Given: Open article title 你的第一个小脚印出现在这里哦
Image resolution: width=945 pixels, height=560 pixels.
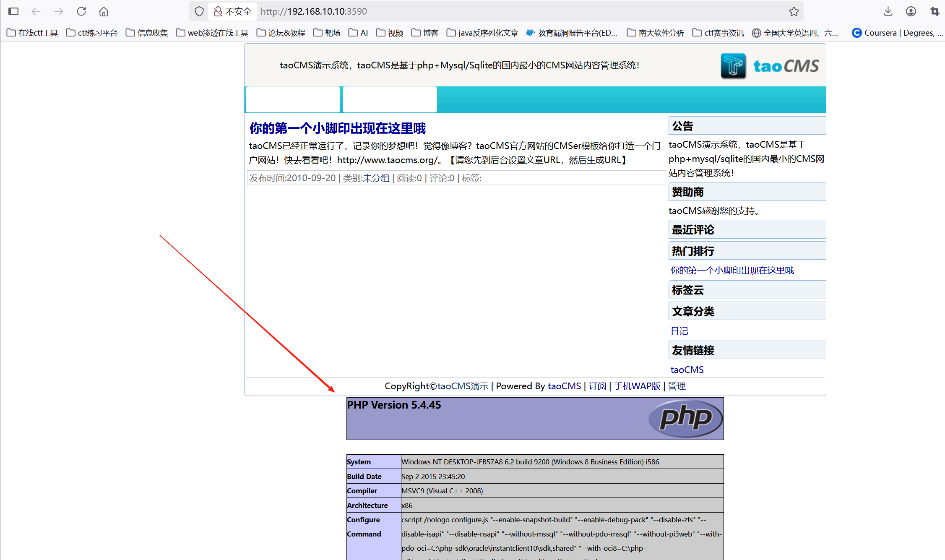Looking at the screenshot, I should point(337,128).
